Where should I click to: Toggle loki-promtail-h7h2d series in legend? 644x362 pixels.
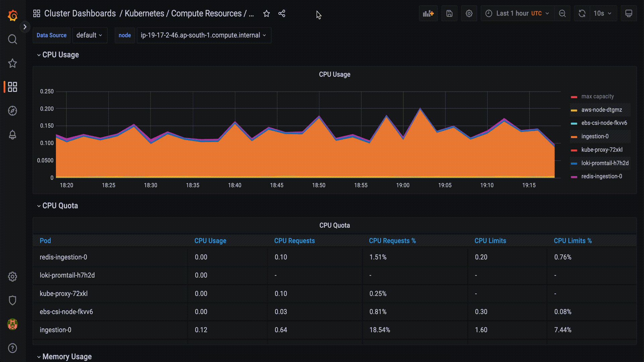[x=605, y=163]
